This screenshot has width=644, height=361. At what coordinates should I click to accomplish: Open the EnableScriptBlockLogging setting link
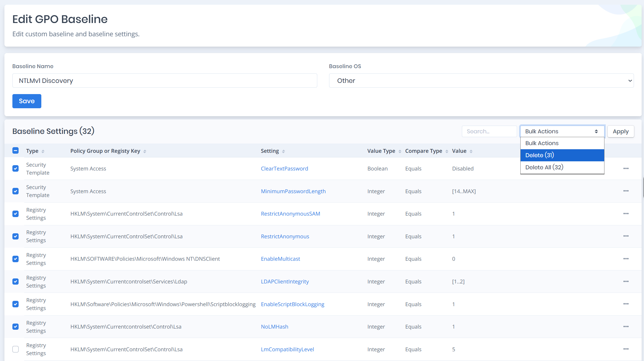[292, 304]
